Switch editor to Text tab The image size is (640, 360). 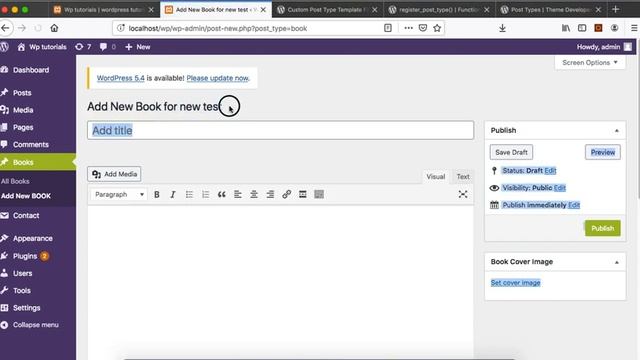[463, 177]
